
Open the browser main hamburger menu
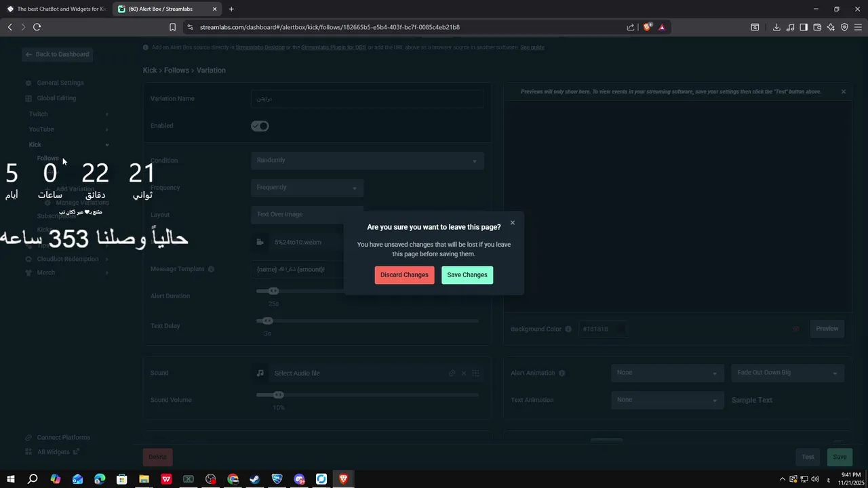(858, 27)
